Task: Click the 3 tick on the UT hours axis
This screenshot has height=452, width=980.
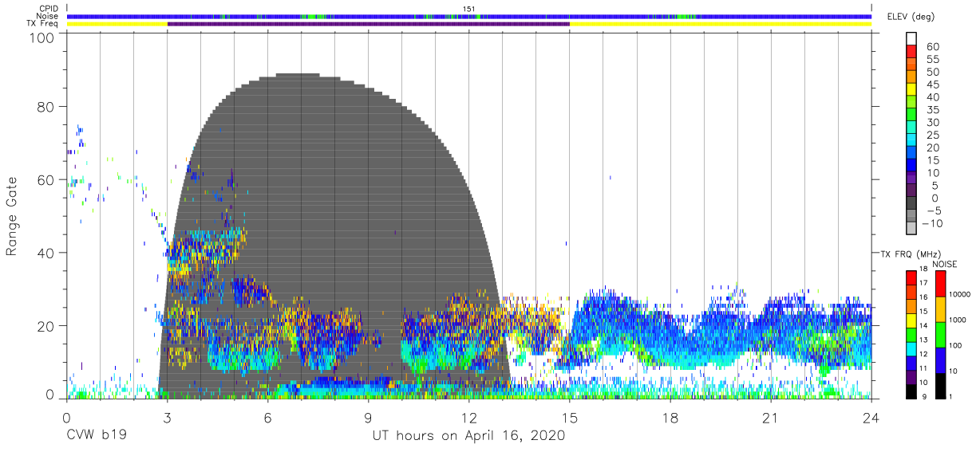Action: [x=168, y=417]
